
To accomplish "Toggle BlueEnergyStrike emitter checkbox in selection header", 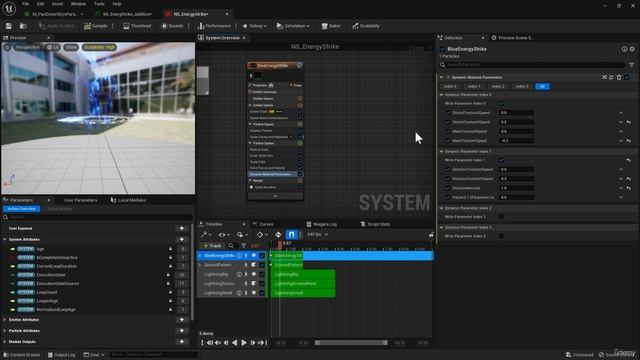I will [x=442, y=49].
